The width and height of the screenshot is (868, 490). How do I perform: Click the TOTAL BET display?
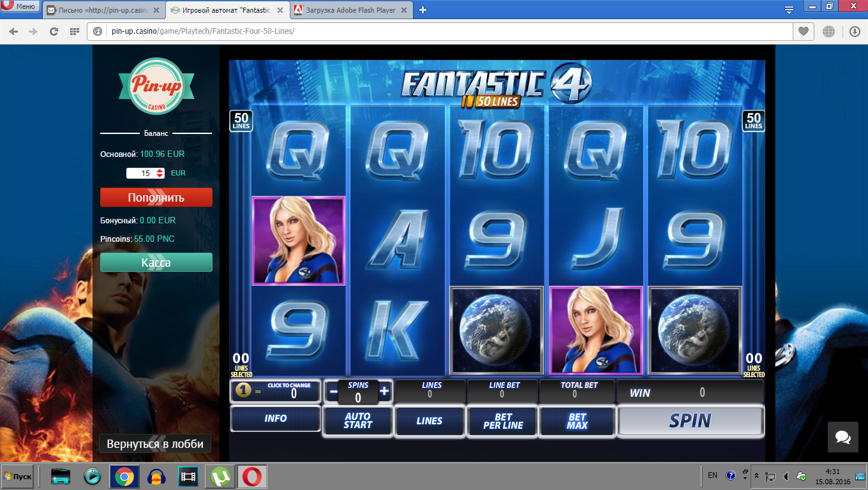tap(577, 391)
